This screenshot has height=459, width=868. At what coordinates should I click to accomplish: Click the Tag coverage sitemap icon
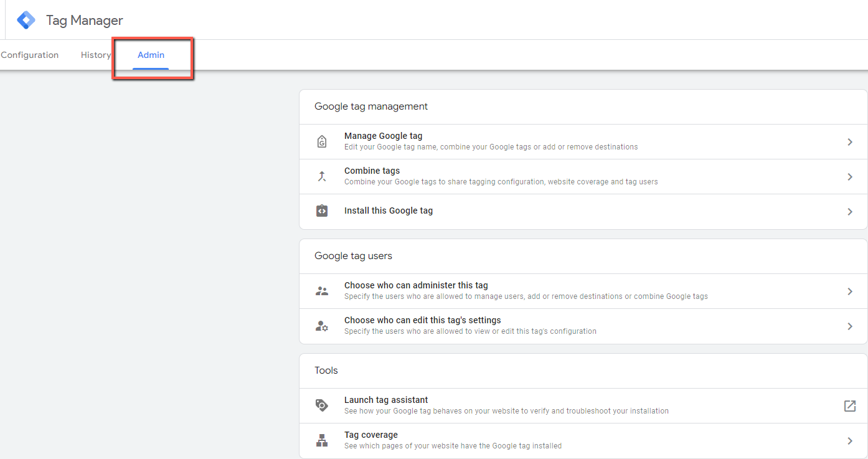322,440
